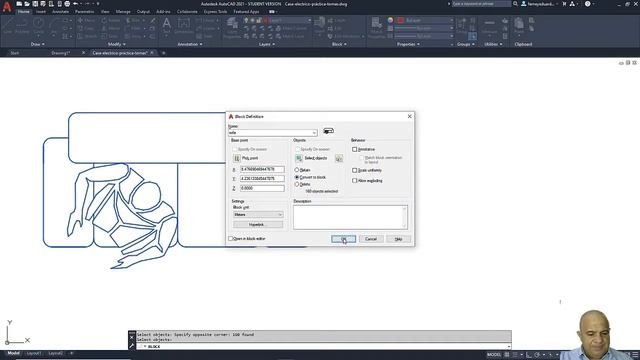640x360 pixels.
Task: Expand the Properties panel flyout
Action: [408, 44]
